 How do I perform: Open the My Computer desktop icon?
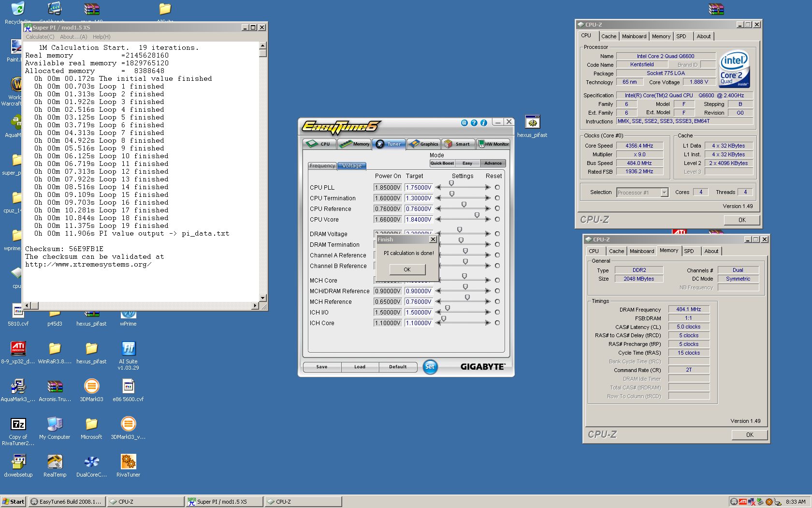(55, 428)
